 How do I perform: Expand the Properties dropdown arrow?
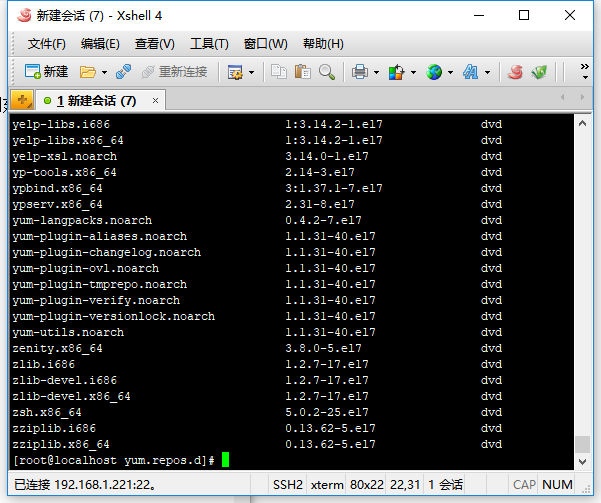[251, 72]
